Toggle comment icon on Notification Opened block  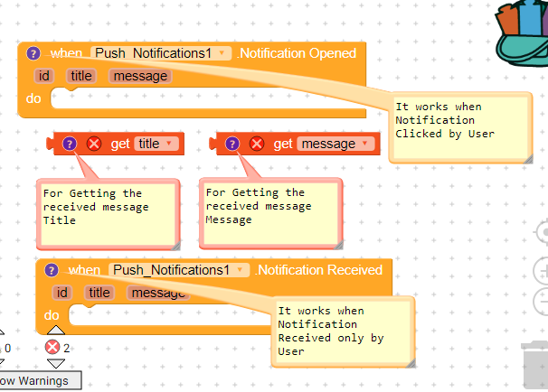33,54
